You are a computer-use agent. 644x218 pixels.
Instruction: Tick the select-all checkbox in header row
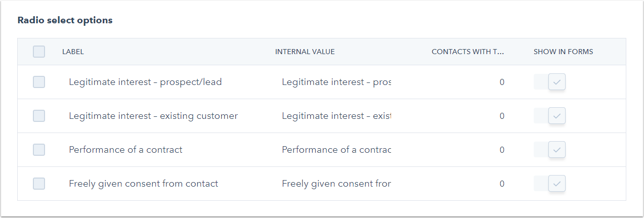tap(39, 52)
